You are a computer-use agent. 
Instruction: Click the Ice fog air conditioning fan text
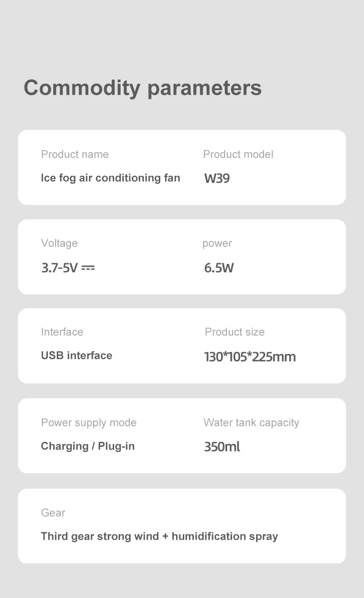[x=110, y=178]
